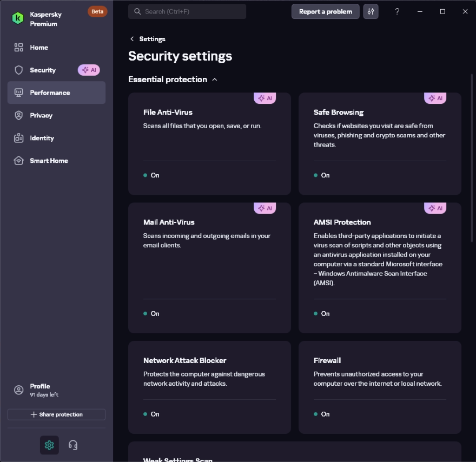The image size is (476, 462).
Task: Click the Network Attack Blocker On status
Action: pyautogui.click(x=151, y=414)
